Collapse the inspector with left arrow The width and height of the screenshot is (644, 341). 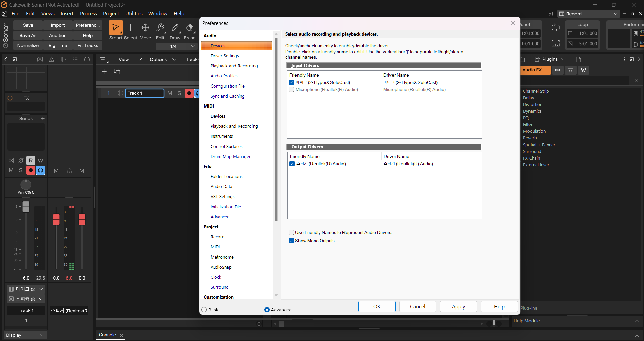click(5, 59)
